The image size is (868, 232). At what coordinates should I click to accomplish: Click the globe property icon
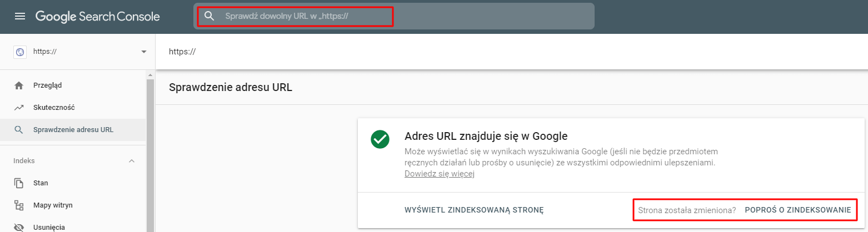tap(21, 52)
